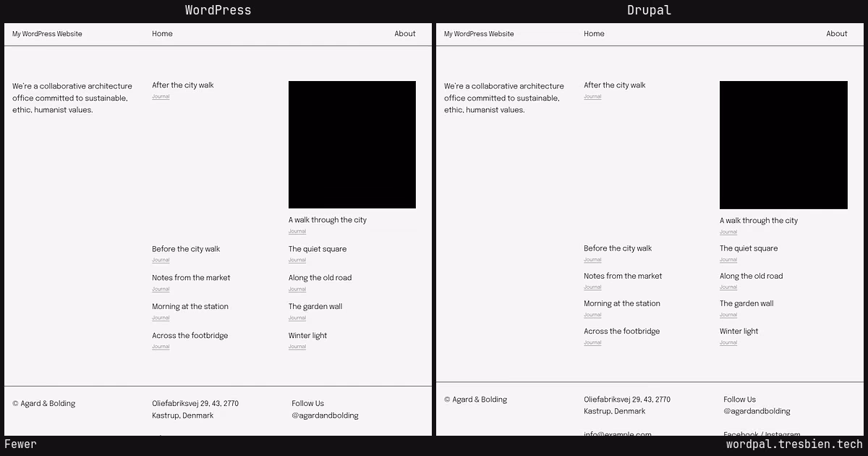Click '© Agard & Bolding' in Drupal footer
868x456 pixels.
pyautogui.click(x=475, y=400)
